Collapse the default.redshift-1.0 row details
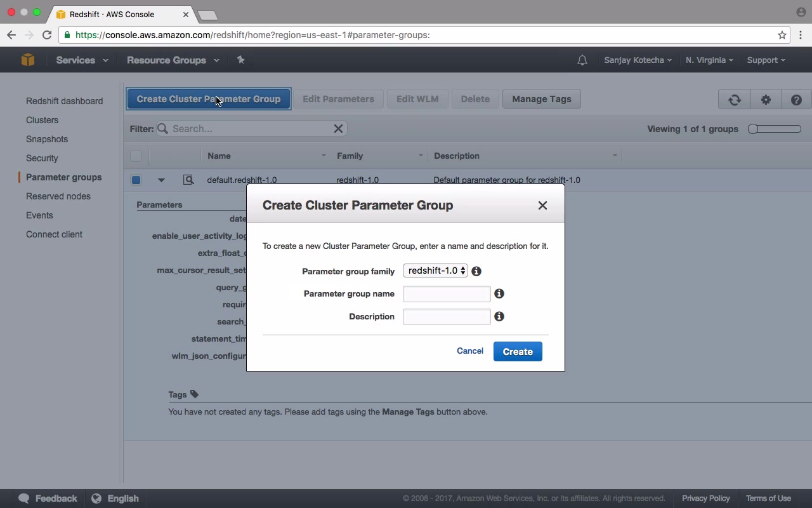 (x=161, y=180)
